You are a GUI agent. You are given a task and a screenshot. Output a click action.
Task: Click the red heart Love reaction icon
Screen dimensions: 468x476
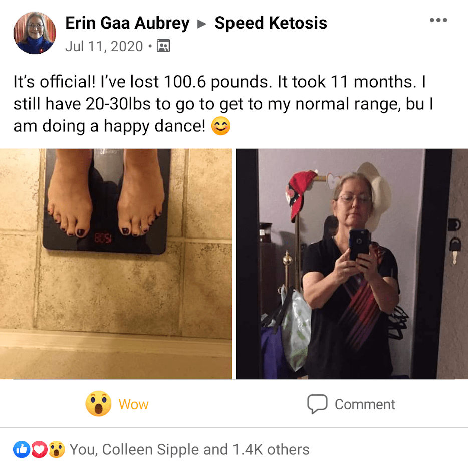(x=39, y=449)
